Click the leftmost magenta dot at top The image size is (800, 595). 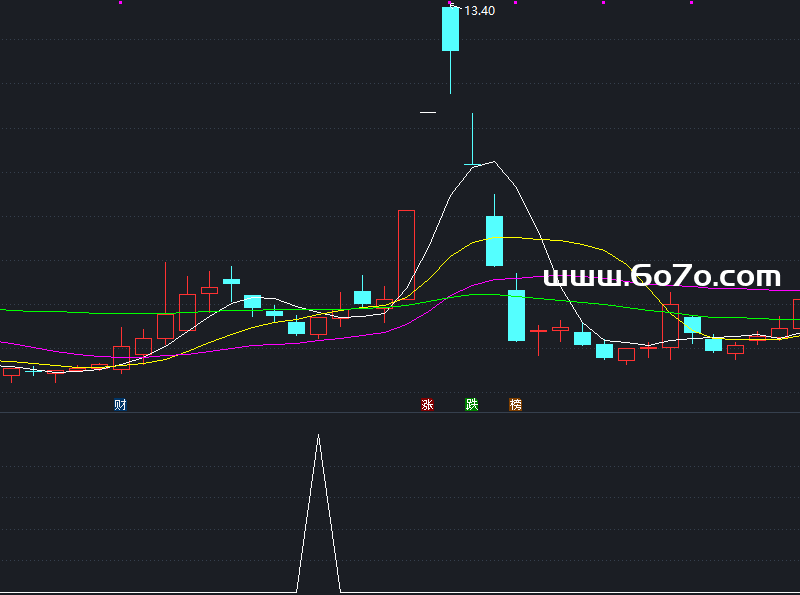coord(120,3)
